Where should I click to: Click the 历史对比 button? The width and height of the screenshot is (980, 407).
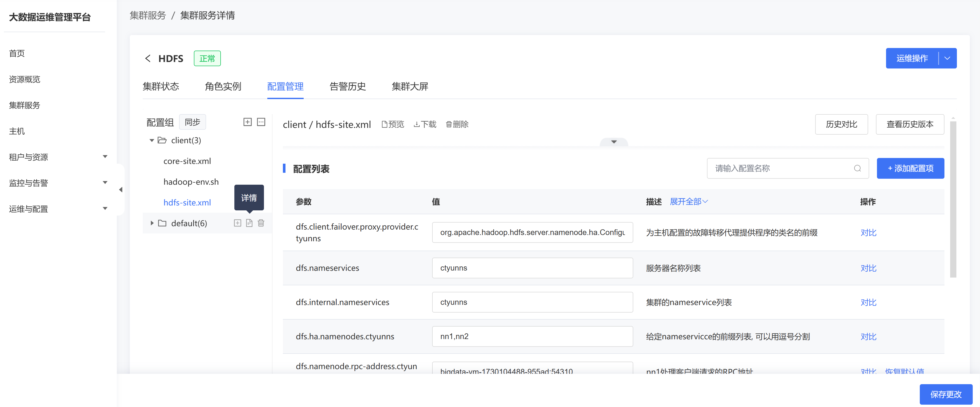pyautogui.click(x=841, y=124)
